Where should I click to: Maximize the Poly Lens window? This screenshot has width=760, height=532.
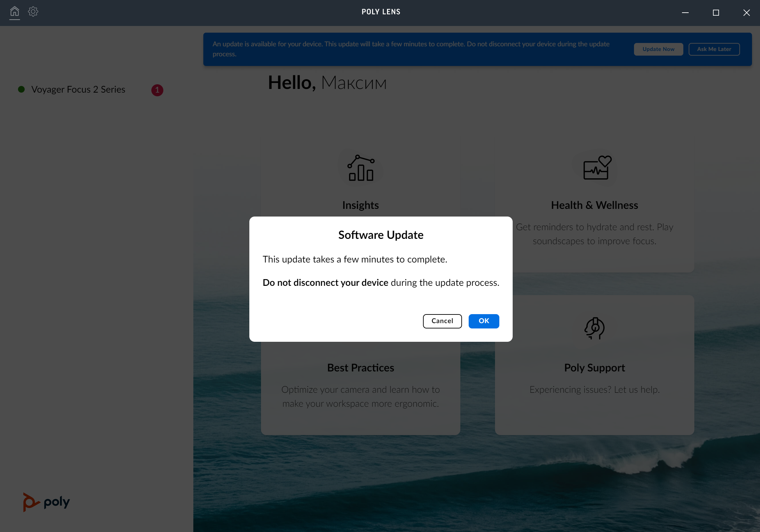(716, 13)
